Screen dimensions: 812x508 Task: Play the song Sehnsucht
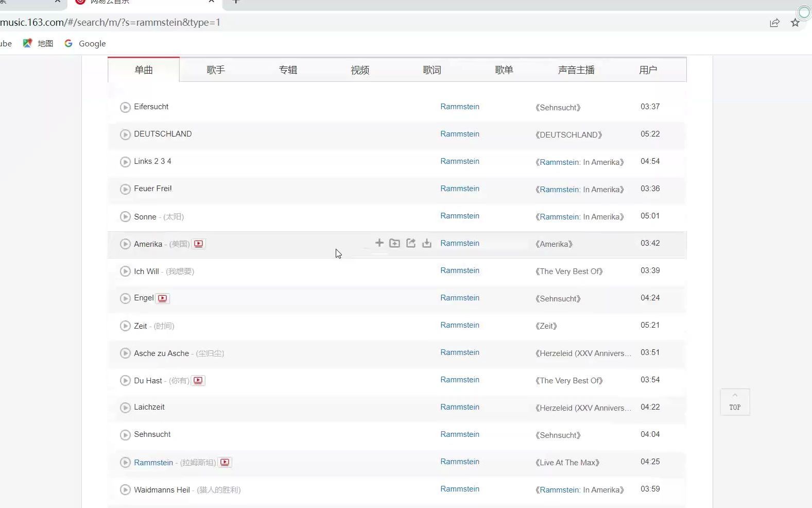click(125, 435)
